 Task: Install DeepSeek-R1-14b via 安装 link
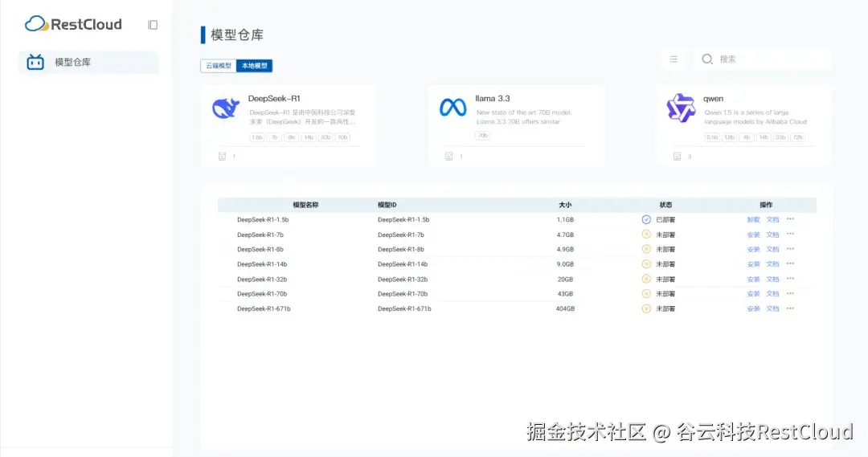753,264
